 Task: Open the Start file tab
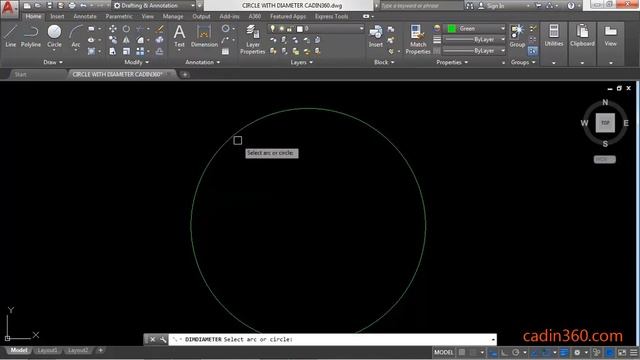[x=20, y=74]
